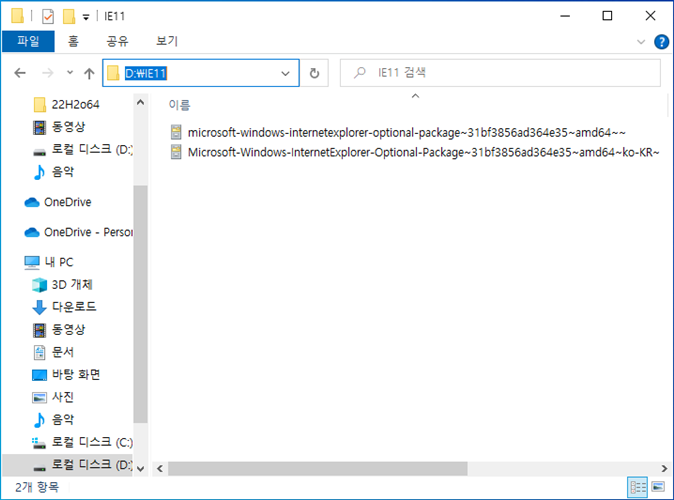Click the cabinet icon of the amd64~~ package
This screenshot has height=500, width=674.
176,132
